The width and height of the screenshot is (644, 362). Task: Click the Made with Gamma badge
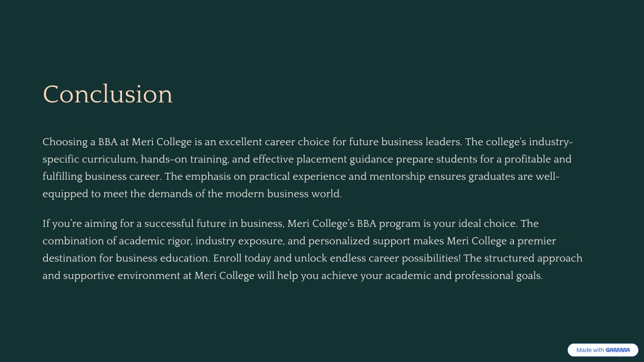pyautogui.click(x=602, y=350)
